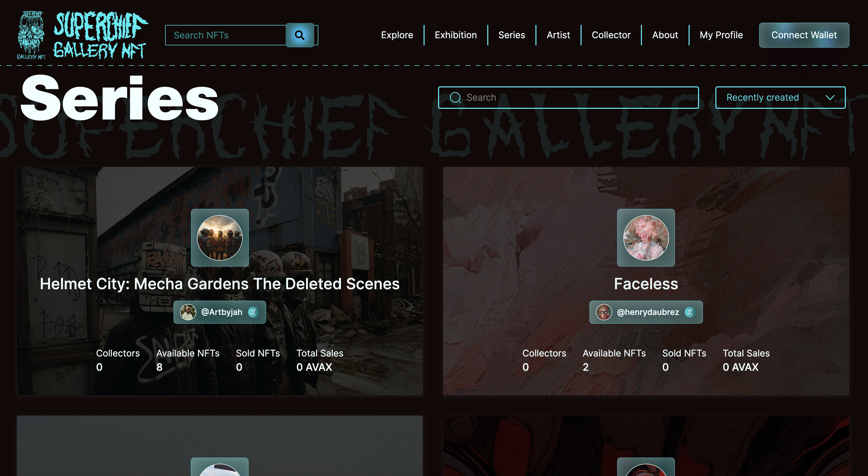Click Collectors label on Helmet City card
This screenshot has width=868, height=476.
[x=118, y=353]
